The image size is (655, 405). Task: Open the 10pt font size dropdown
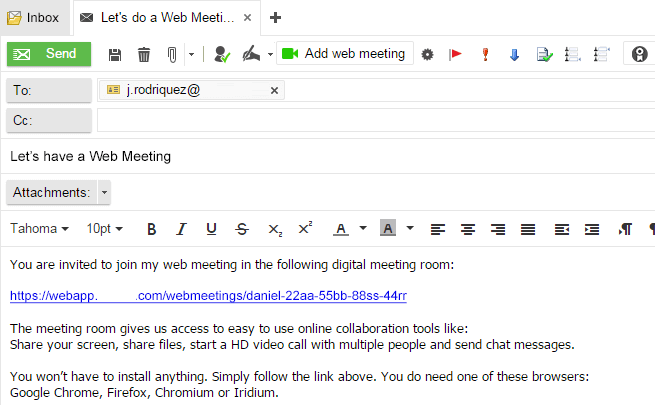[x=104, y=229]
